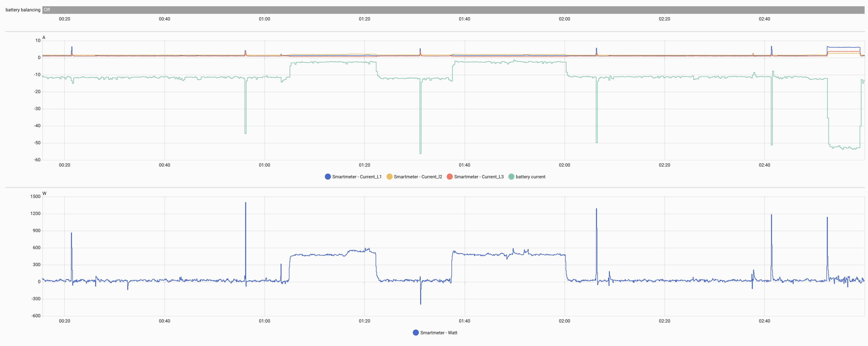Click the Watt spike near 00:21
The image size is (868, 346).
click(x=72, y=234)
